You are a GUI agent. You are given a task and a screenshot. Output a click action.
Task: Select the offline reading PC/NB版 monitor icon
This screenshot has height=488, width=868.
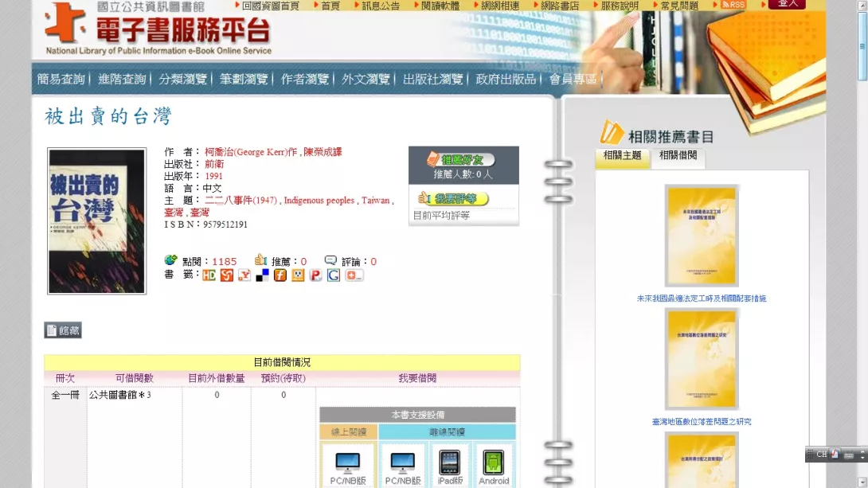coord(402,462)
